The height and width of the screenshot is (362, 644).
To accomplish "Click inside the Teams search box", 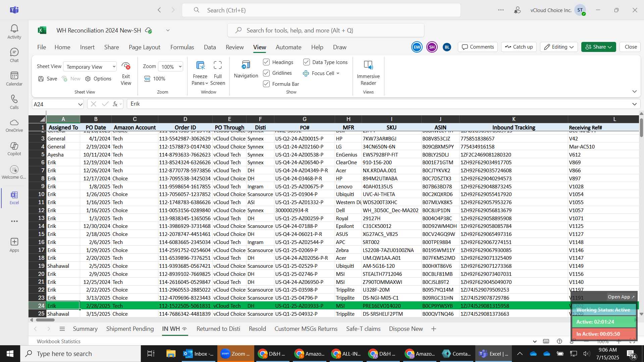I will (321, 10).
